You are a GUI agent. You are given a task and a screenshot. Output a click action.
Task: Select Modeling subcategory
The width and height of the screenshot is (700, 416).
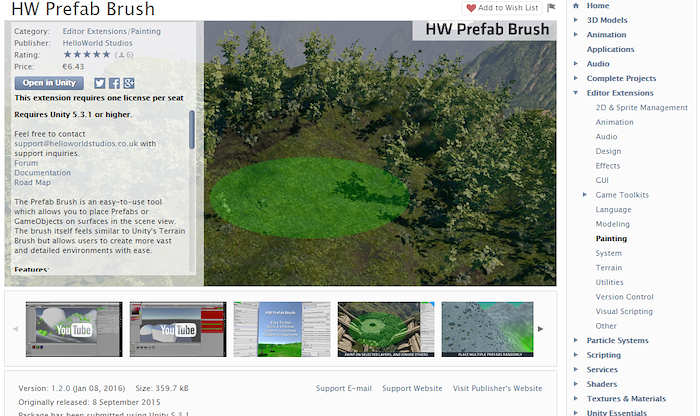coord(612,224)
